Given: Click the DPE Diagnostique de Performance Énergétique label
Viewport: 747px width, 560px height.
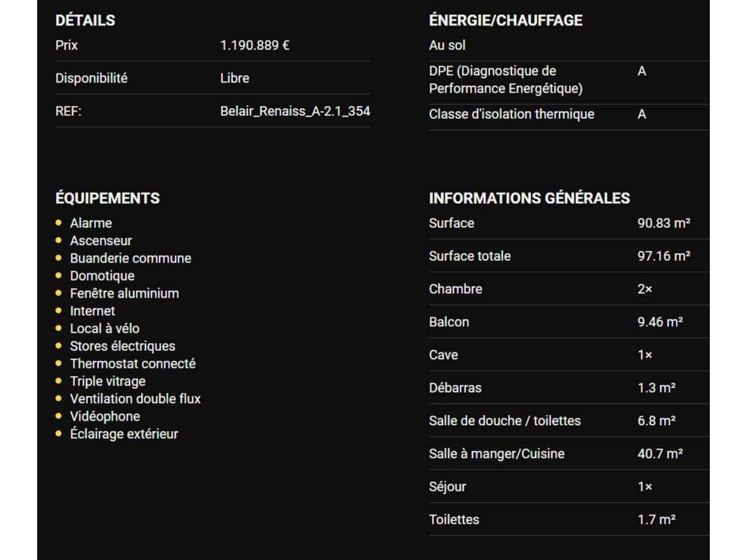Looking at the screenshot, I should click(506, 79).
